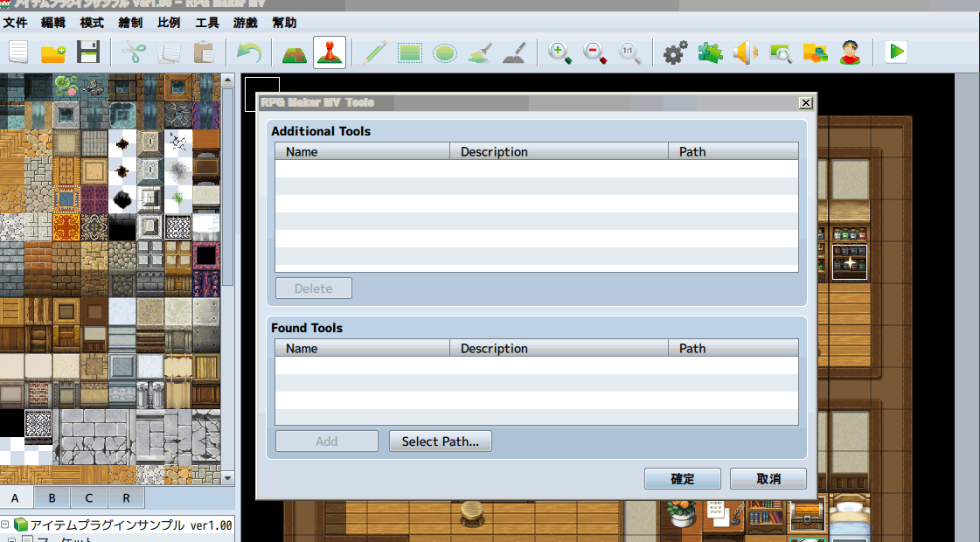Open a project with the folder icon
Image resolution: width=980 pixels, height=542 pixels.
coord(53,52)
